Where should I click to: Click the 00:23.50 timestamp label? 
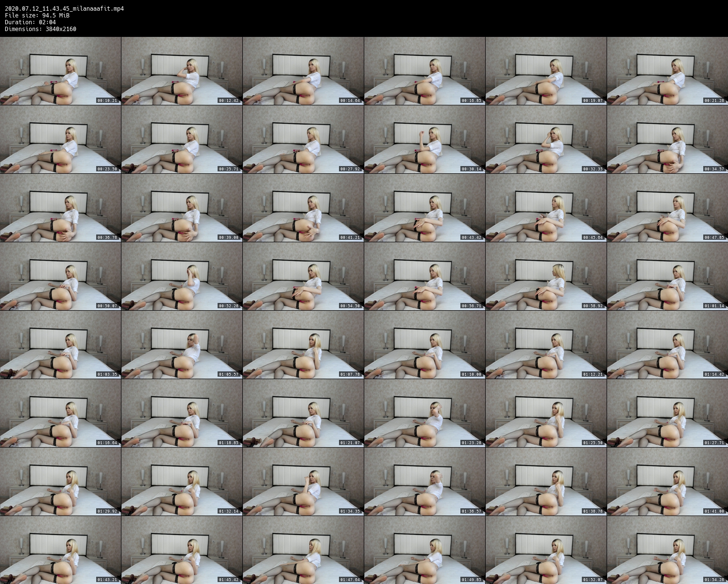coord(107,169)
